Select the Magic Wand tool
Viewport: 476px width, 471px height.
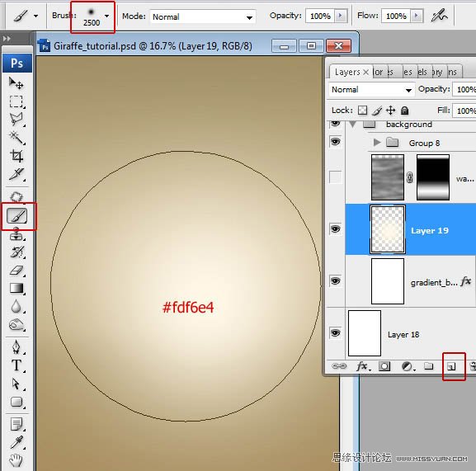[x=16, y=138]
